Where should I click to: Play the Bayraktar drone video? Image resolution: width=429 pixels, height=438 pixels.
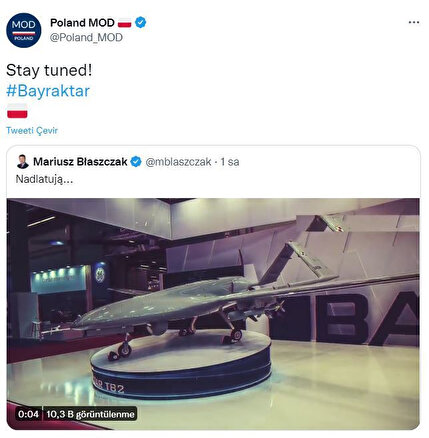point(213,314)
